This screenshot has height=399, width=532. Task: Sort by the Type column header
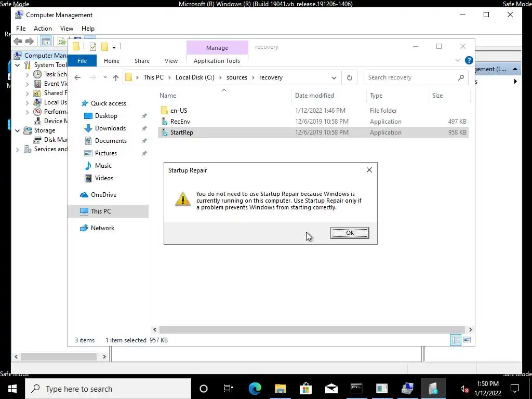[x=397, y=96]
